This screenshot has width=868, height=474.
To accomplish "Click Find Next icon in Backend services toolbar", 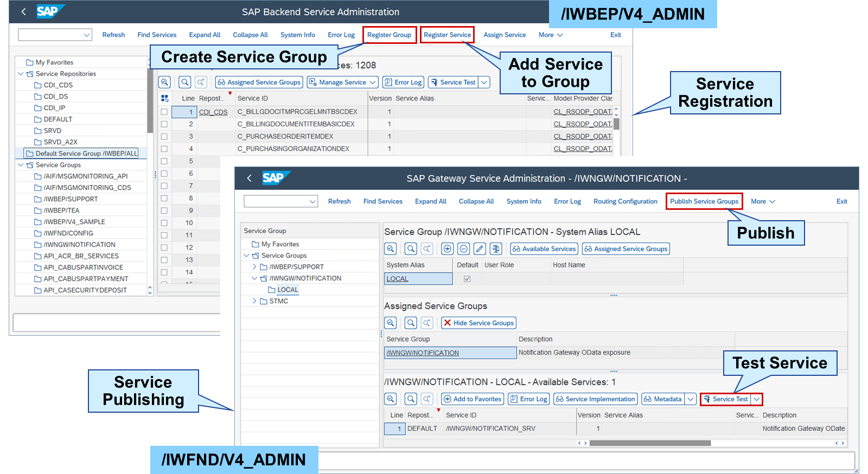I will (201, 82).
